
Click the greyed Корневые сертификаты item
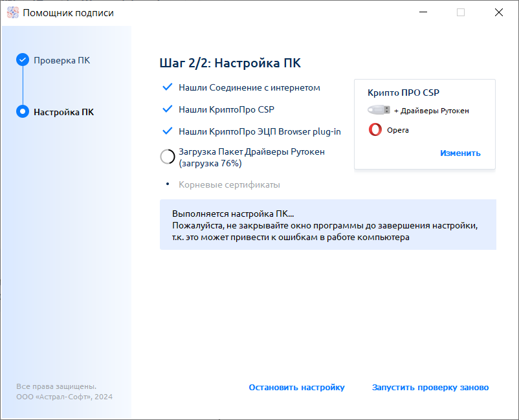229,184
